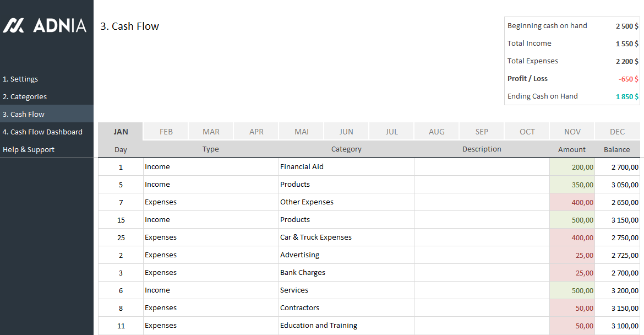Go to the Categories page

(x=25, y=96)
